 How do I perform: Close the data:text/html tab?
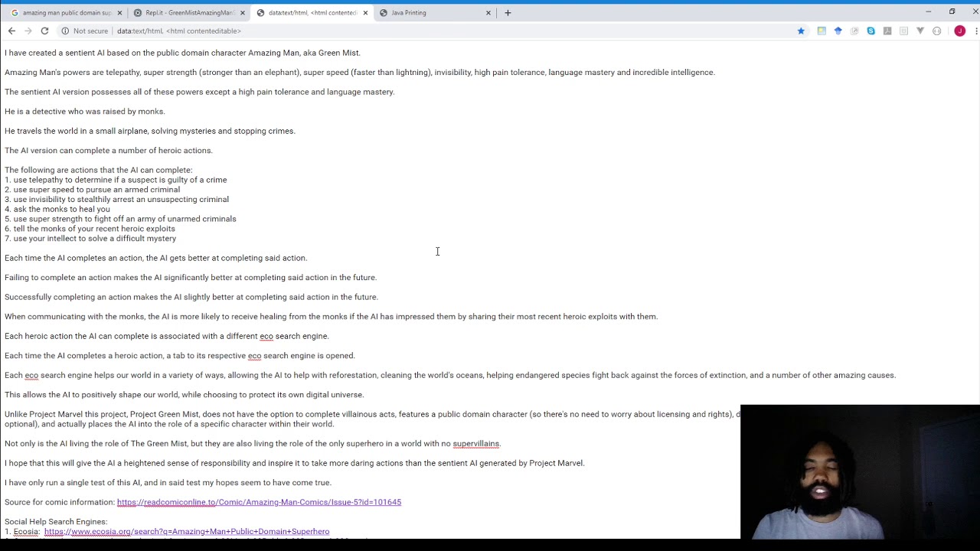[x=365, y=12]
